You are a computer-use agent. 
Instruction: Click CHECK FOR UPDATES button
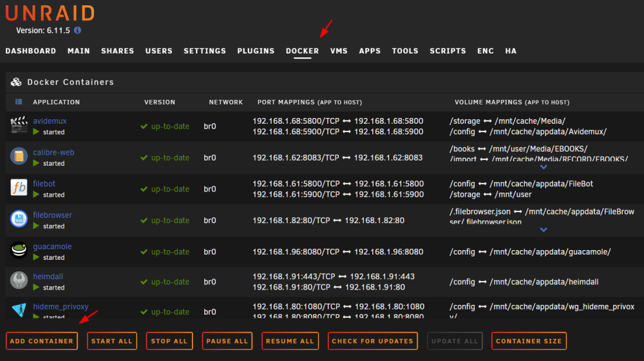[x=372, y=341]
